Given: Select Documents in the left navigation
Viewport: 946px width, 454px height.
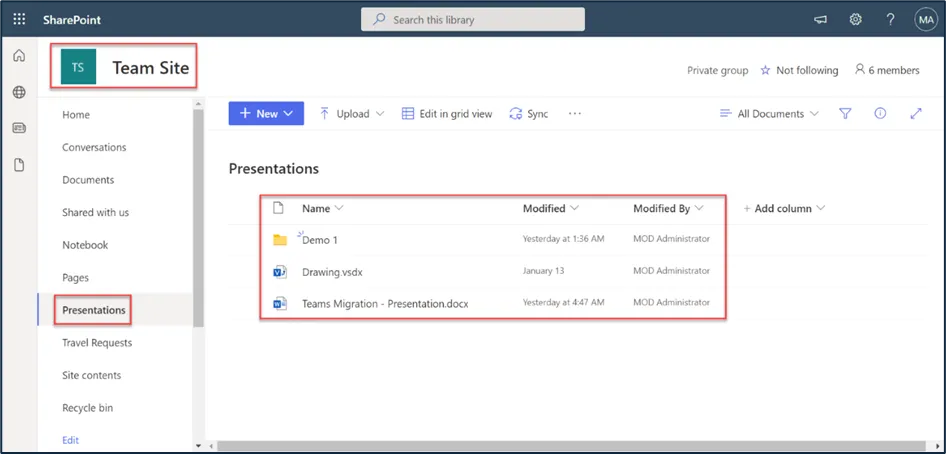Looking at the screenshot, I should pyautogui.click(x=88, y=180).
